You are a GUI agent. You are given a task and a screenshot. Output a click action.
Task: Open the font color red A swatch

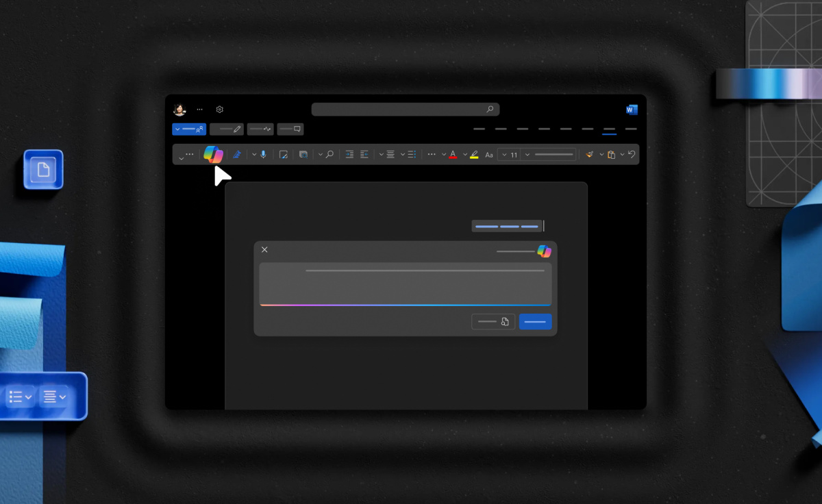coord(453,155)
